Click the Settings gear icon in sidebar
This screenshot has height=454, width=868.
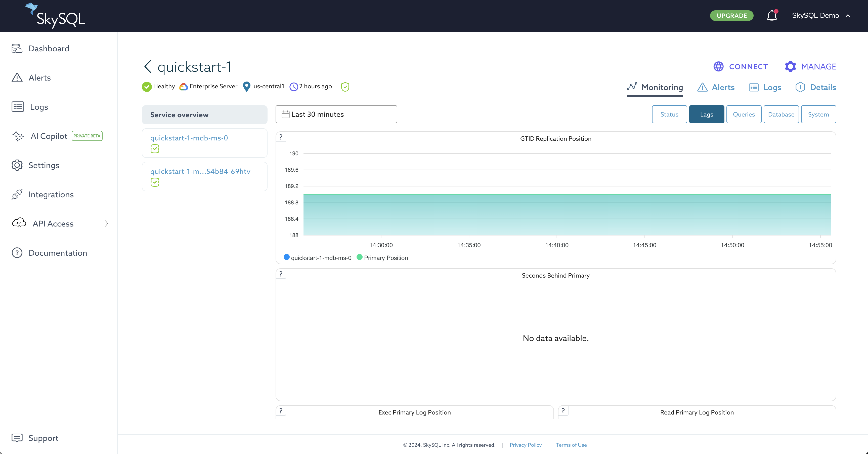(x=17, y=165)
